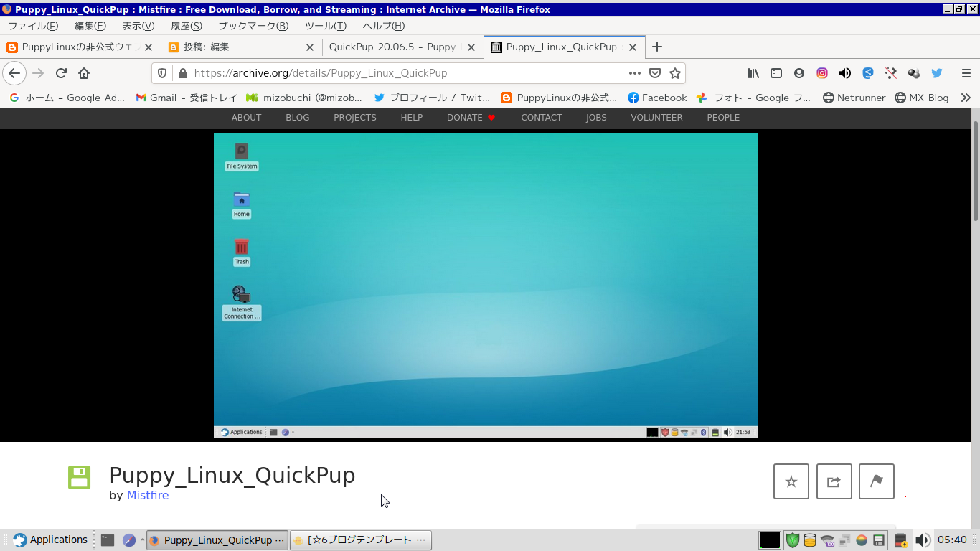
Task: Click the tracking protection shield icon
Action: (x=163, y=72)
